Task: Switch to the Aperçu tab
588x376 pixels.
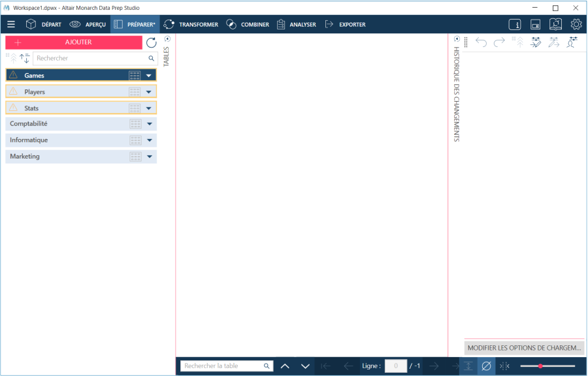Action: 88,24
